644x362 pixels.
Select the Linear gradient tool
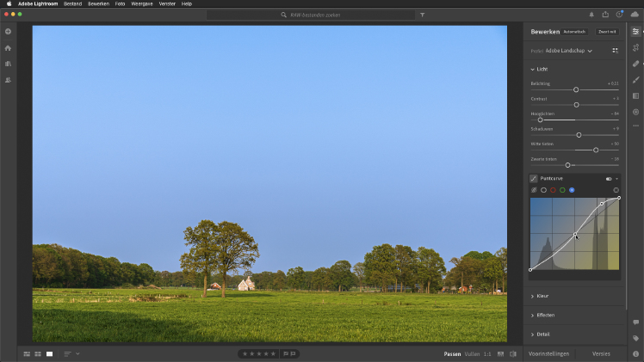tap(635, 96)
